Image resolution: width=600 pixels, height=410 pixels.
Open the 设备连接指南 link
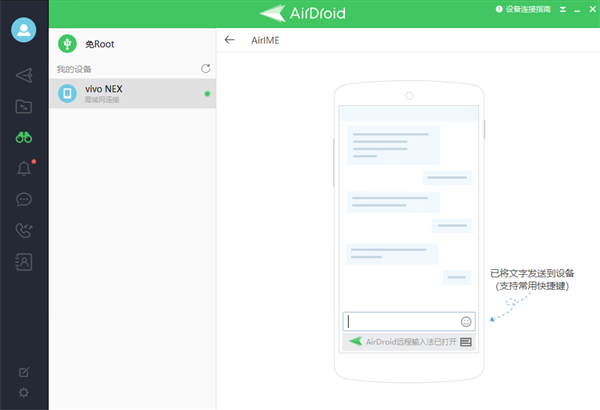coord(528,9)
